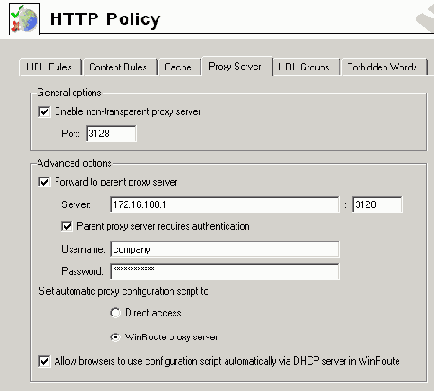Select the WinRoute proxy server radio button
The image size is (434, 391).
click(x=115, y=337)
